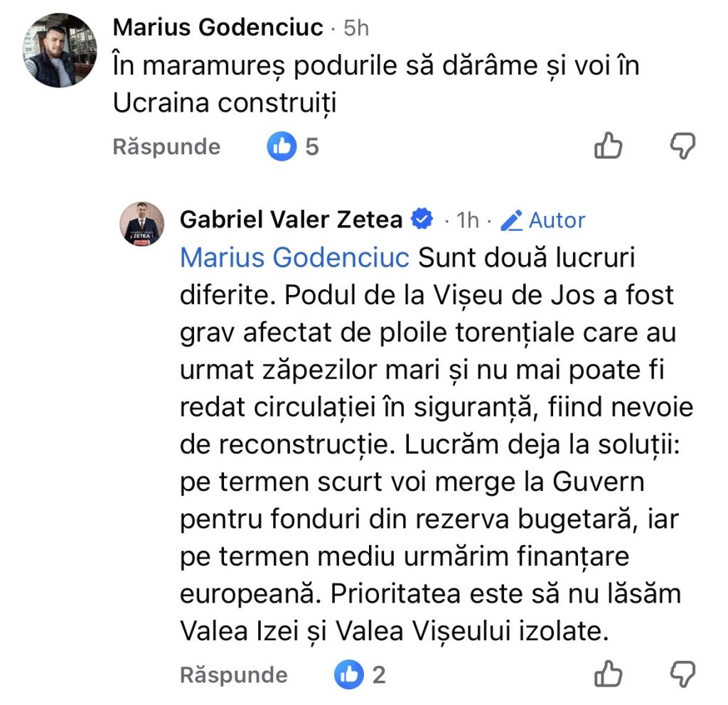Image resolution: width=728 pixels, height=705 pixels.
Task: Click the blue Marius Godenciuc mention in reply
Action: point(295,257)
